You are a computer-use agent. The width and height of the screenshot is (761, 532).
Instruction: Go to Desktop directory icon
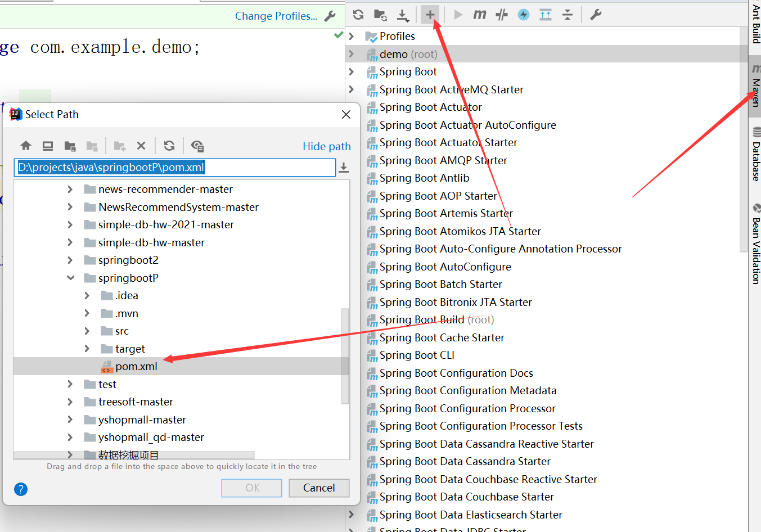click(48, 146)
